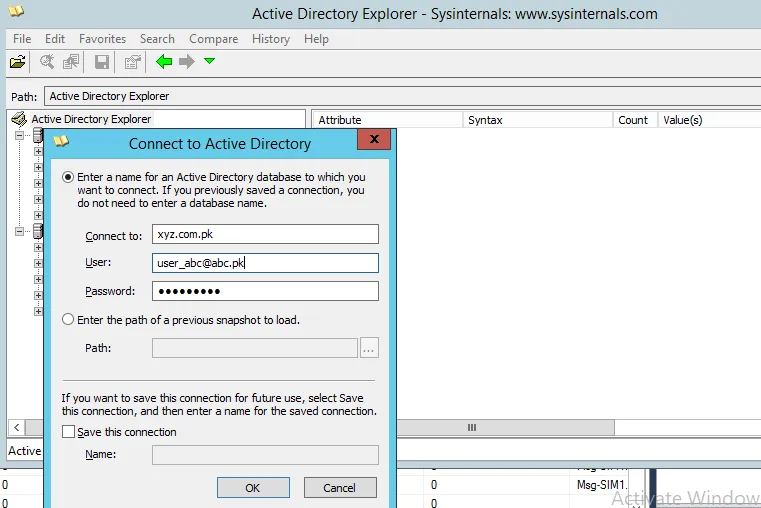Click the Search (magnifier) toolbar icon

point(47,62)
